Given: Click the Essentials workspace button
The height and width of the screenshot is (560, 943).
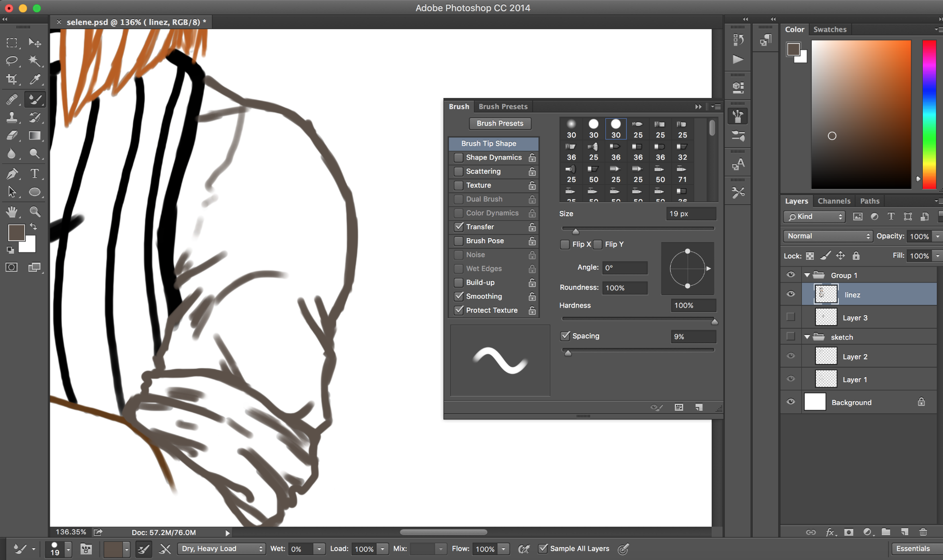Looking at the screenshot, I should coord(913,548).
